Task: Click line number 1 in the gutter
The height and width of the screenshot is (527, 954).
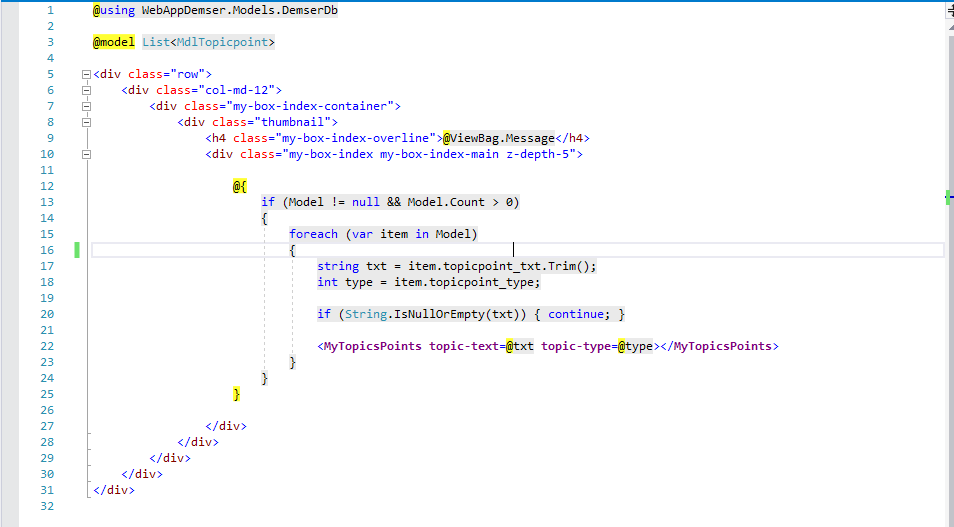Action: 50,10
